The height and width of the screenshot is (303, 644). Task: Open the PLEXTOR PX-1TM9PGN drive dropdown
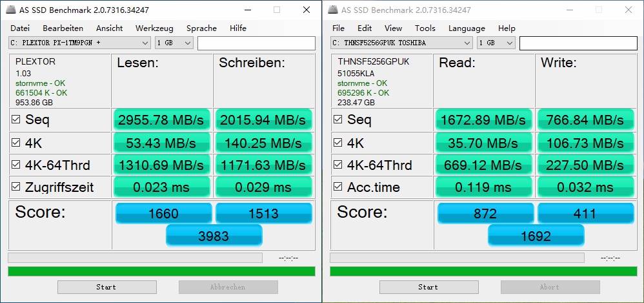[79, 43]
